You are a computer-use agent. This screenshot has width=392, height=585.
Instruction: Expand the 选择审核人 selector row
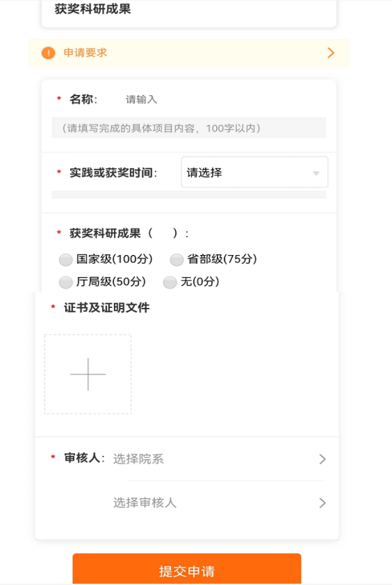point(220,503)
